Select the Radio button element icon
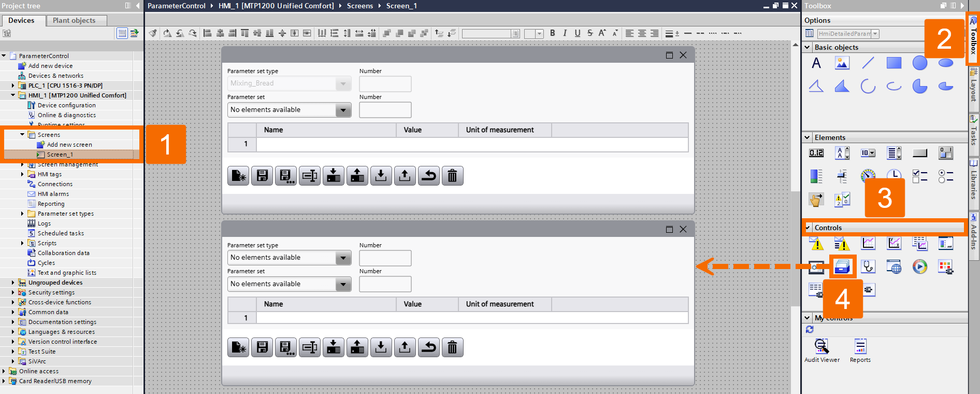The image size is (980, 394). (x=946, y=176)
